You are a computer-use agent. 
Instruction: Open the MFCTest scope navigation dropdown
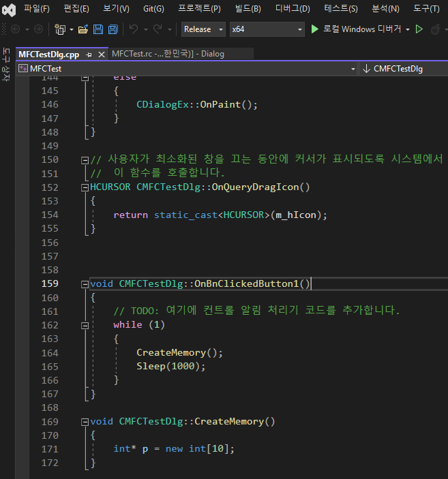tap(353, 69)
